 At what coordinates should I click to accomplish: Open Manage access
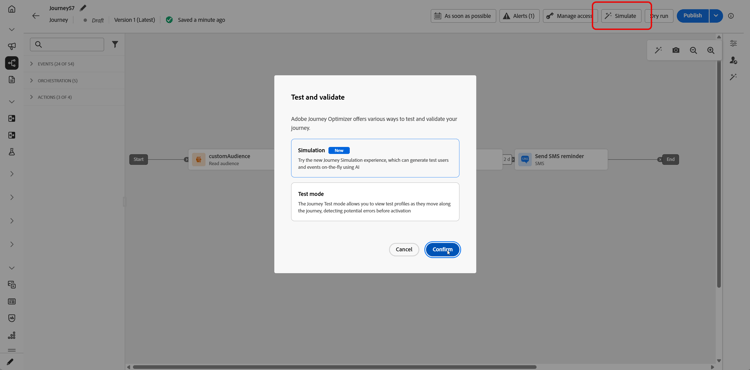[570, 16]
